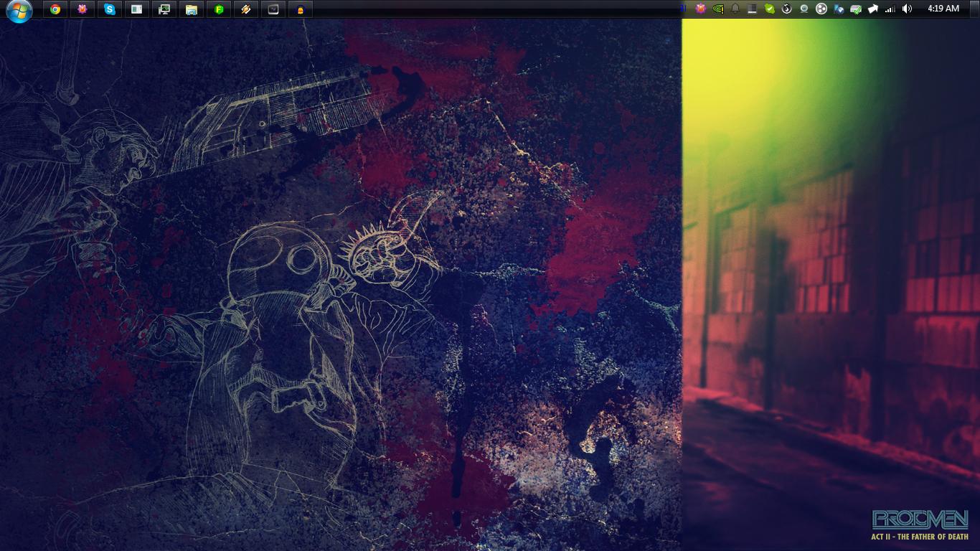Screen dimensions: 980x551
Task: Open Skype from the taskbar
Action: (x=110, y=9)
